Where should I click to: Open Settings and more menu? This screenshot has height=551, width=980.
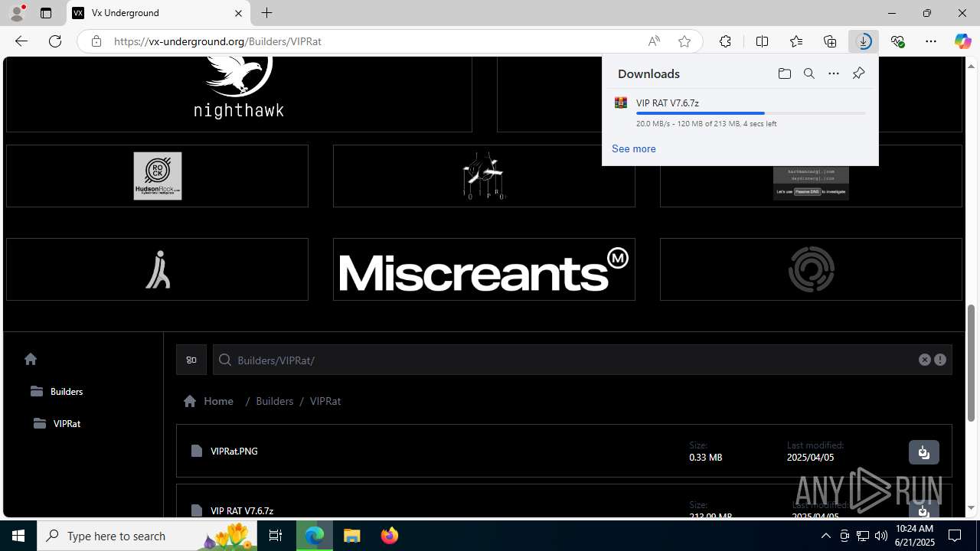[x=931, y=41]
